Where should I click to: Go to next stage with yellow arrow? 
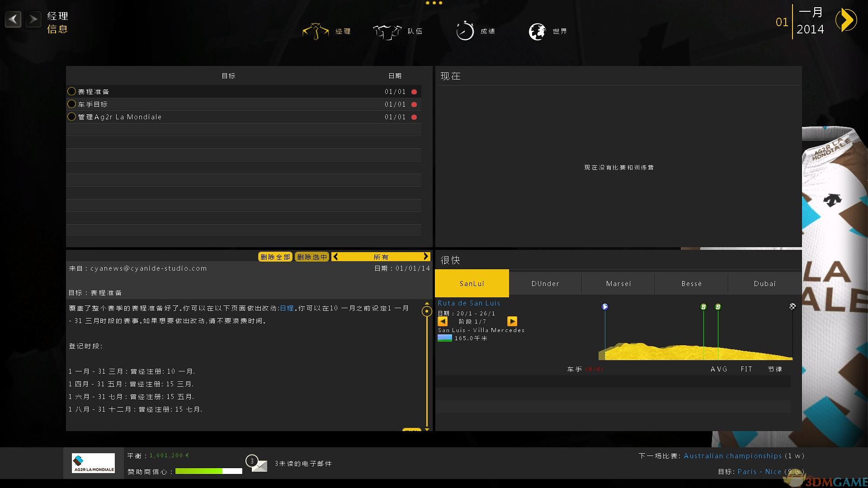(512, 321)
